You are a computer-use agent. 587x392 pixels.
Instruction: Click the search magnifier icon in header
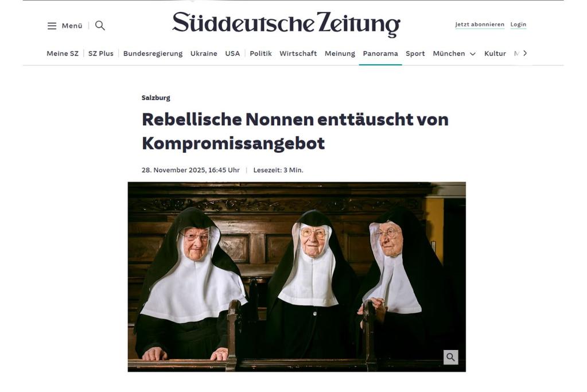(100, 25)
